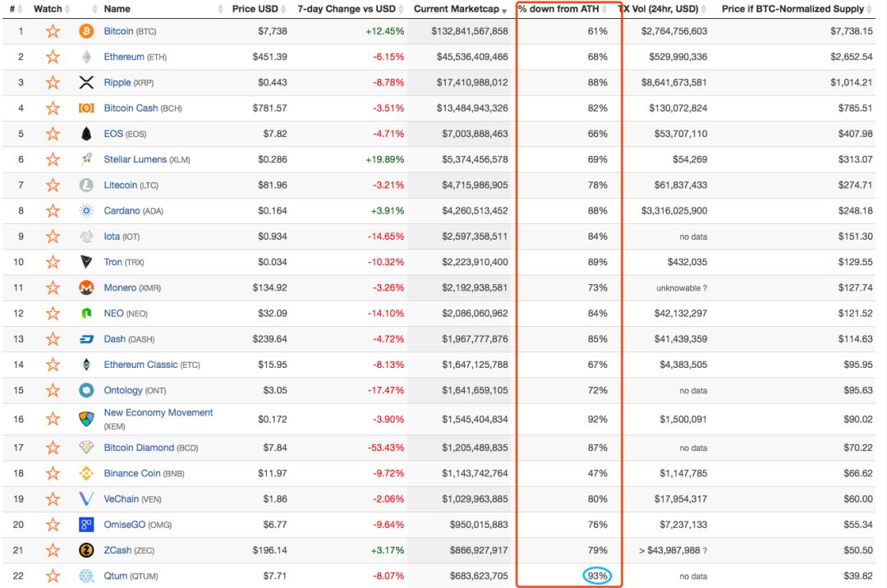Star EOS in the Watch column

coord(53,133)
